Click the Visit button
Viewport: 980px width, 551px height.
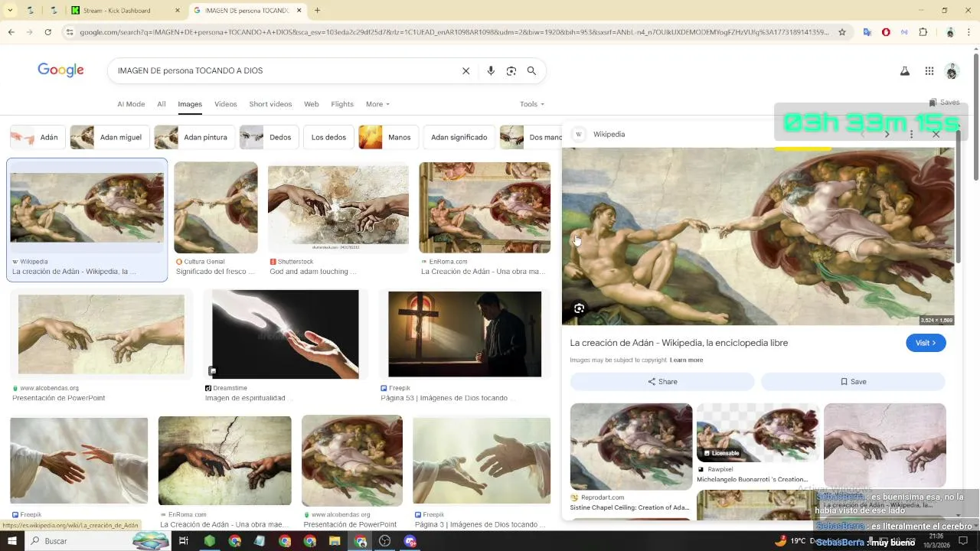[926, 343]
